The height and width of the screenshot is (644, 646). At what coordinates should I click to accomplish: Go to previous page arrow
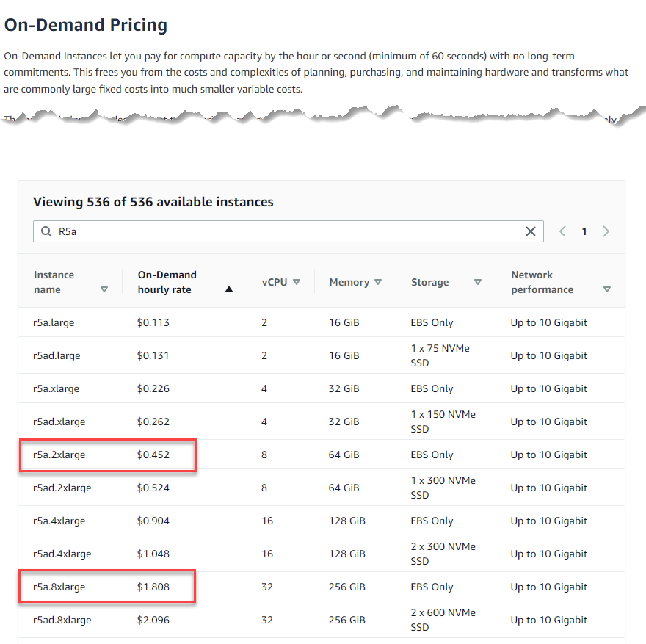click(x=562, y=231)
